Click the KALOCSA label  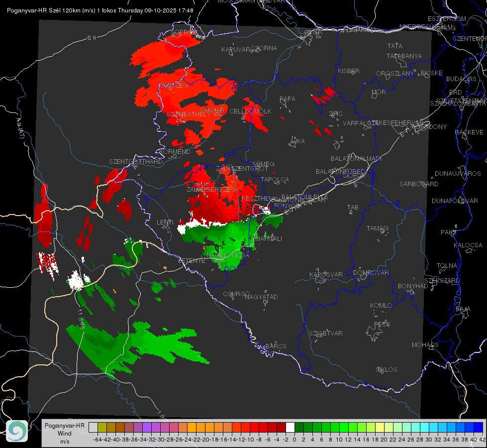click(x=468, y=245)
